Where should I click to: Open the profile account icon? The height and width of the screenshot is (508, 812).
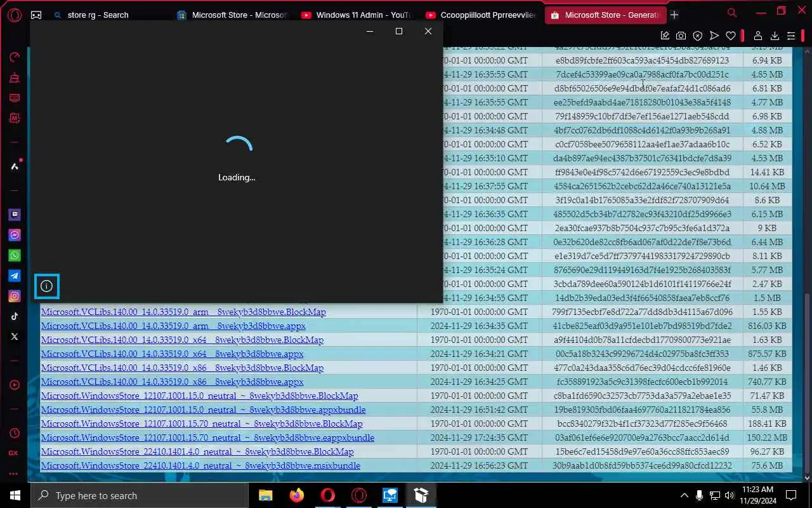pos(757,36)
